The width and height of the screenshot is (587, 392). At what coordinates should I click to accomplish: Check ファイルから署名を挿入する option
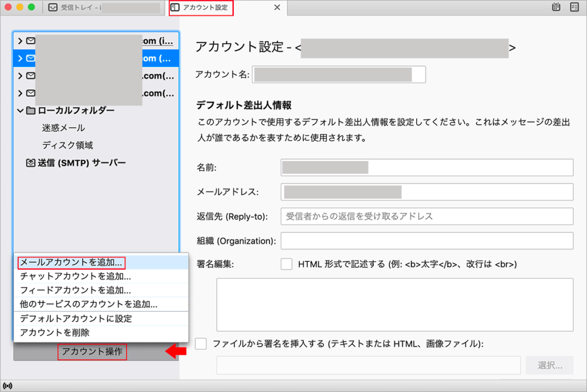click(x=201, y=344)
